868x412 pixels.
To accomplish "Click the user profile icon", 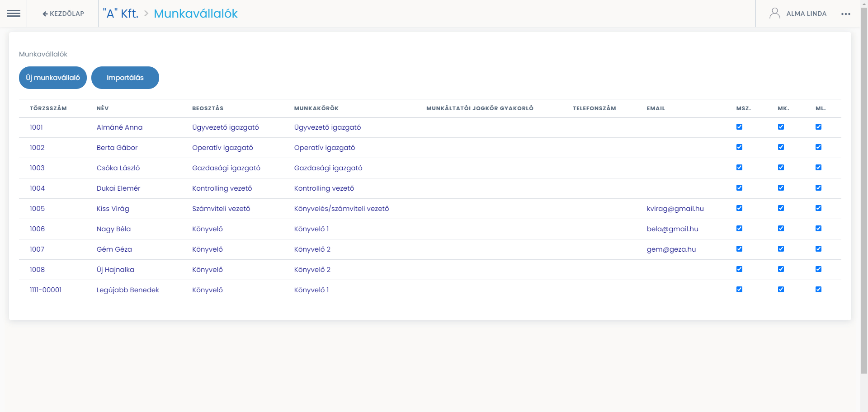I will point(774,14).
